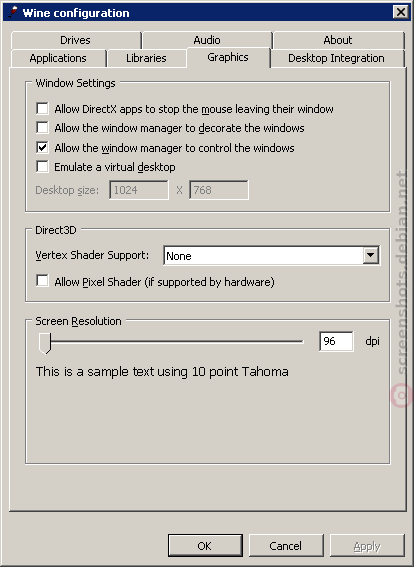This screenshot has width=414, height=567.
Task: Click the Apply button
Action: (367, 545)
